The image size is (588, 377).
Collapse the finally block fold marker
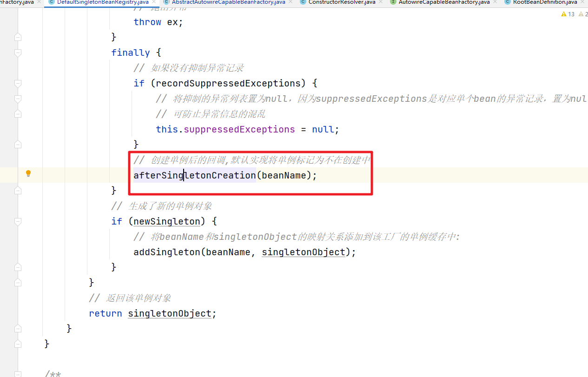click(18, 53)
